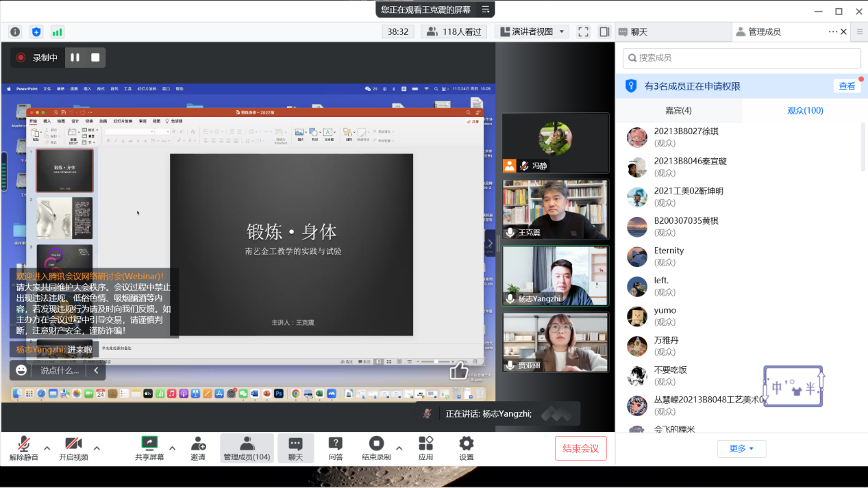
Task: Open the Apps (应用) icon
Action: (425, 448)
